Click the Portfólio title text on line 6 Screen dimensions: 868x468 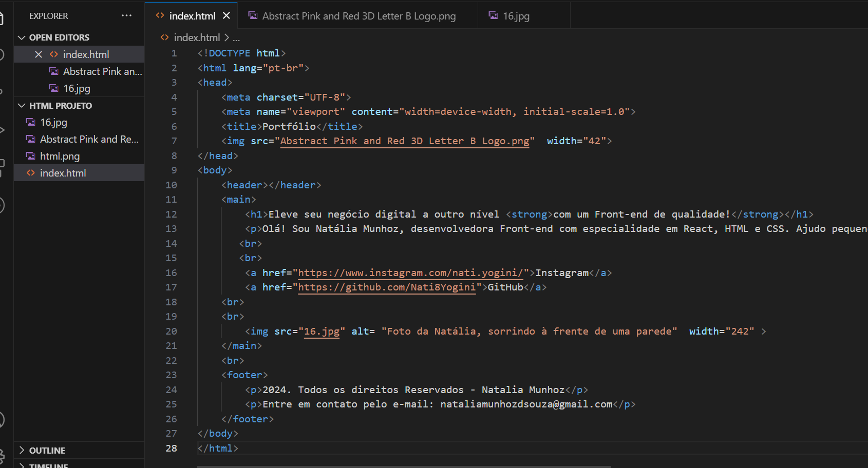(289, 126)
